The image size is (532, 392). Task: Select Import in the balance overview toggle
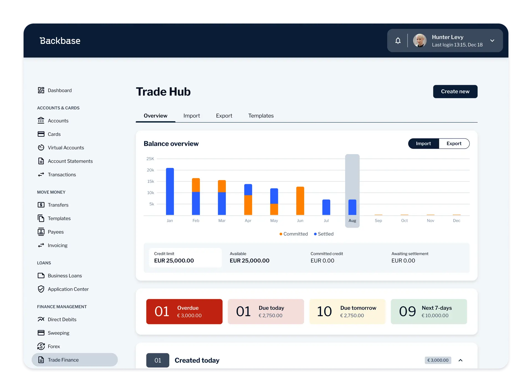click(x=423, y=144)
